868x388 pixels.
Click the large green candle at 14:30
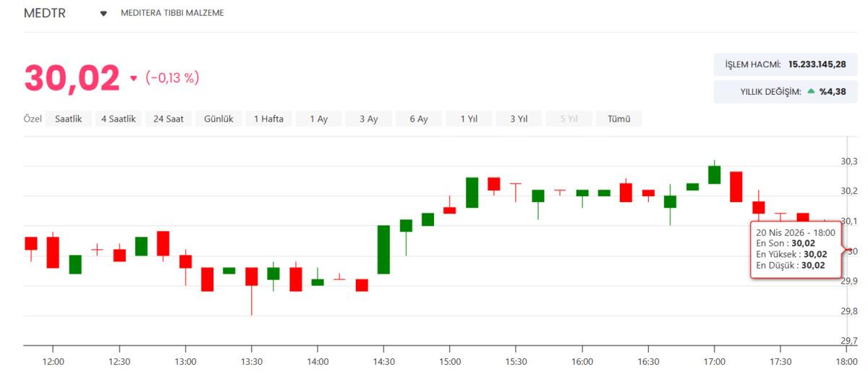coord(383,249)
